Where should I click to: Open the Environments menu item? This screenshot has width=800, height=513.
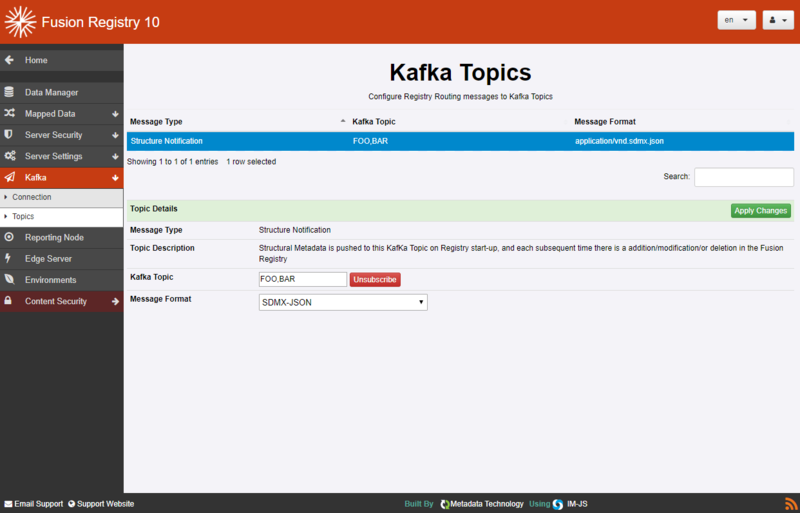click(61, 280)
